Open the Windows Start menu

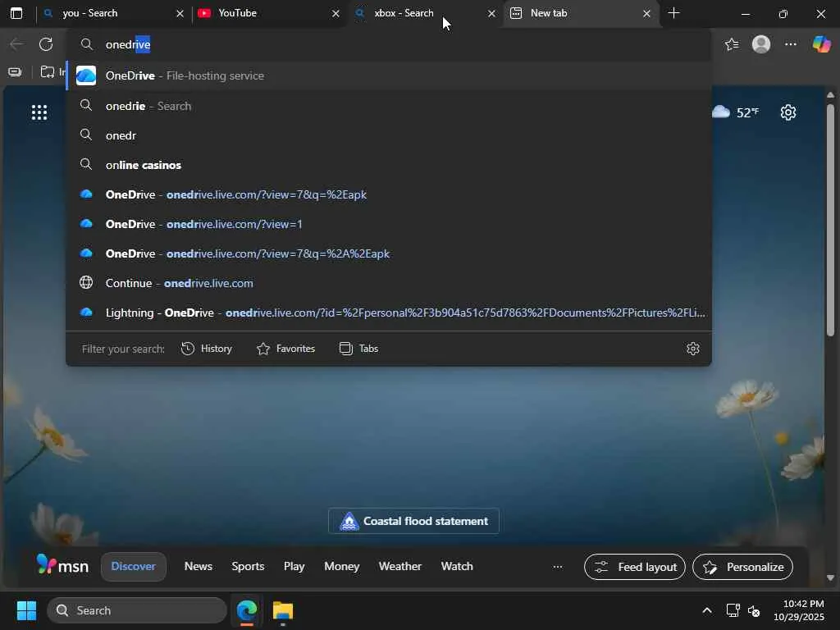(x=26, y=610)
